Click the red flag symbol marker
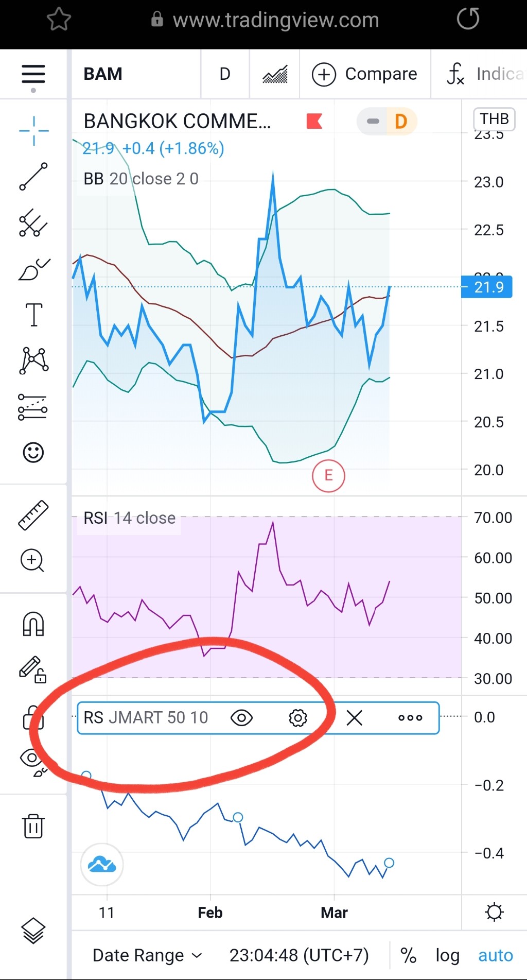Viewport: 527px width, 980px height. (x=314, y=122)
